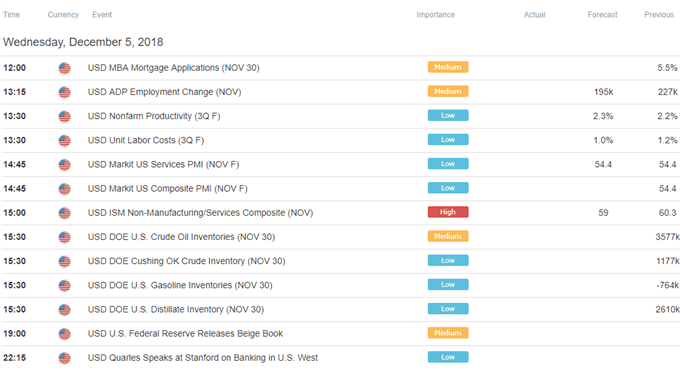
Task: Select the 5.5% previous value for MBA Mortgage
Action: pyautogui.click(x=667, y=68)
